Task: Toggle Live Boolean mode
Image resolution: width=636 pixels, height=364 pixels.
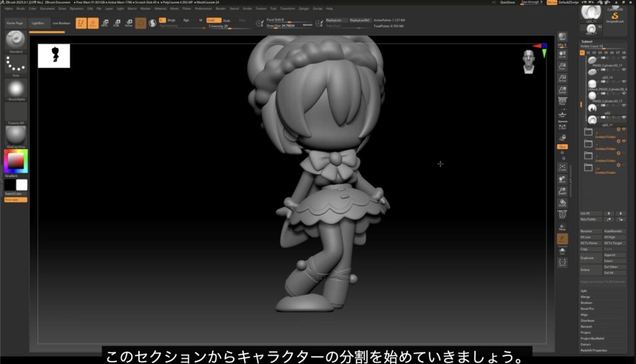Action: click(x=61, y=23)
